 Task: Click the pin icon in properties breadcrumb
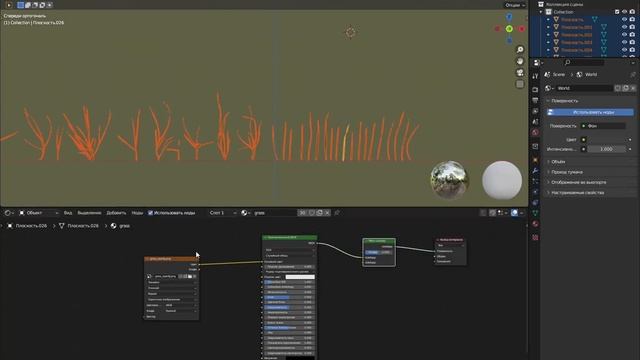tap(633, 74)
